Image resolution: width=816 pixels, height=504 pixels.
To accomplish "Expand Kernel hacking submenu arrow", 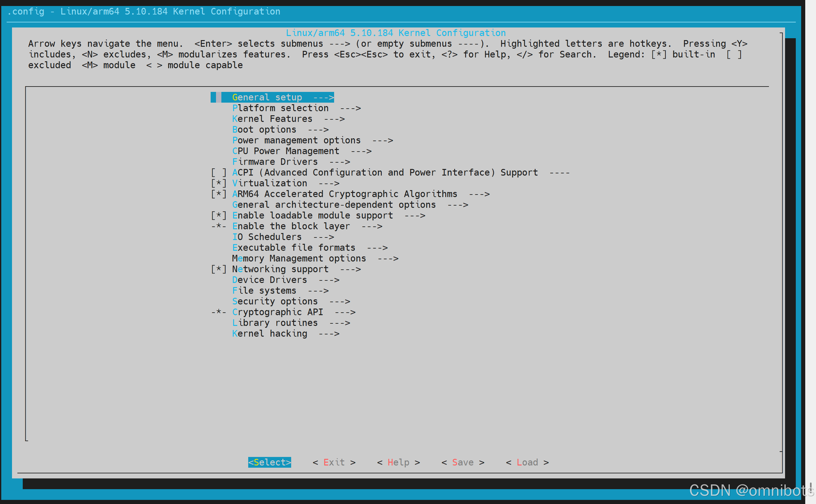I will [x=329, y=334].
